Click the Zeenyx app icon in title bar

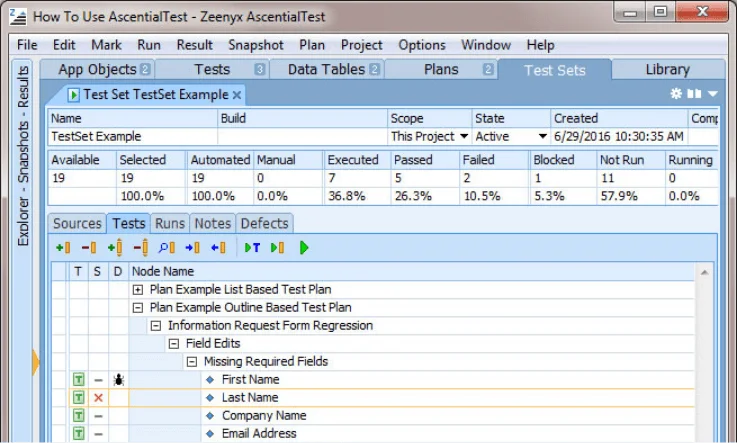point(18,16)
